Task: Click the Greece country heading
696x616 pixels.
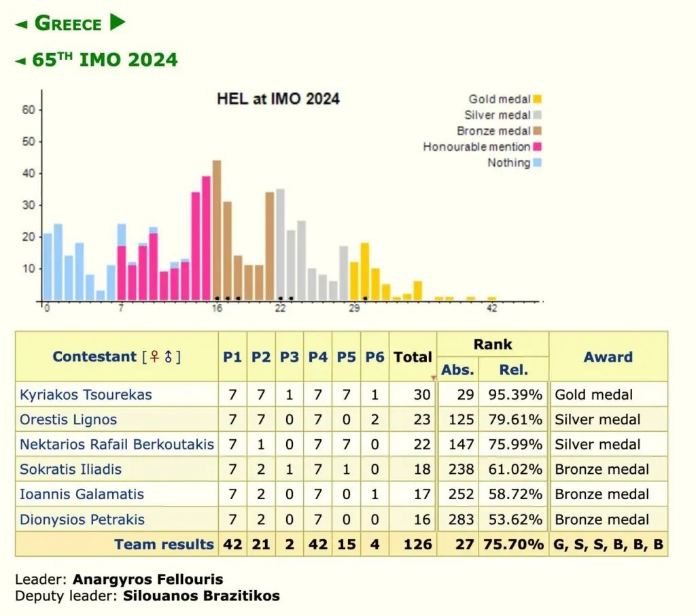Action: click(x=69, y=23)
